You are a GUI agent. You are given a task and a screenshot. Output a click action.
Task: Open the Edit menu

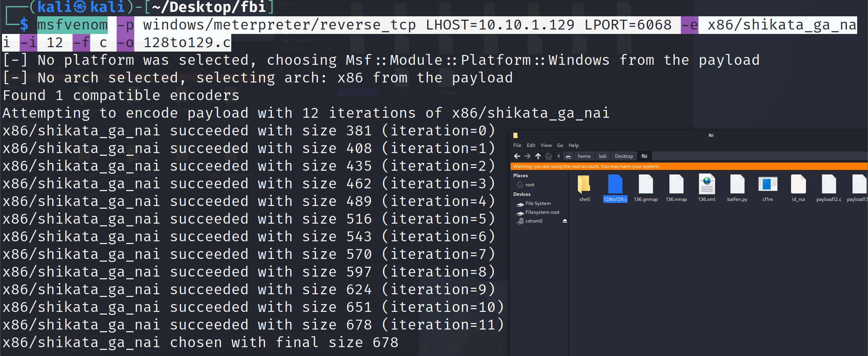click(x=531, y=145)
